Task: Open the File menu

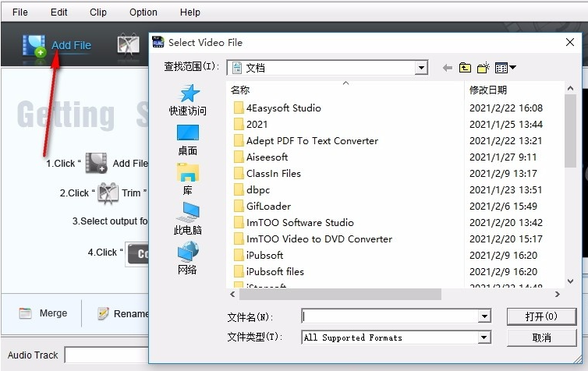Action: pyautogui.click(x=19, y=12)
